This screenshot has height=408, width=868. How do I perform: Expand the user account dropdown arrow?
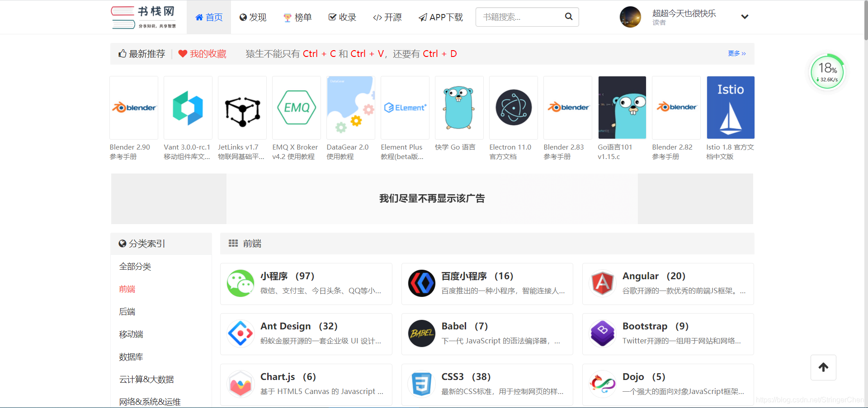pyautogui.click(x=745, y=17)
